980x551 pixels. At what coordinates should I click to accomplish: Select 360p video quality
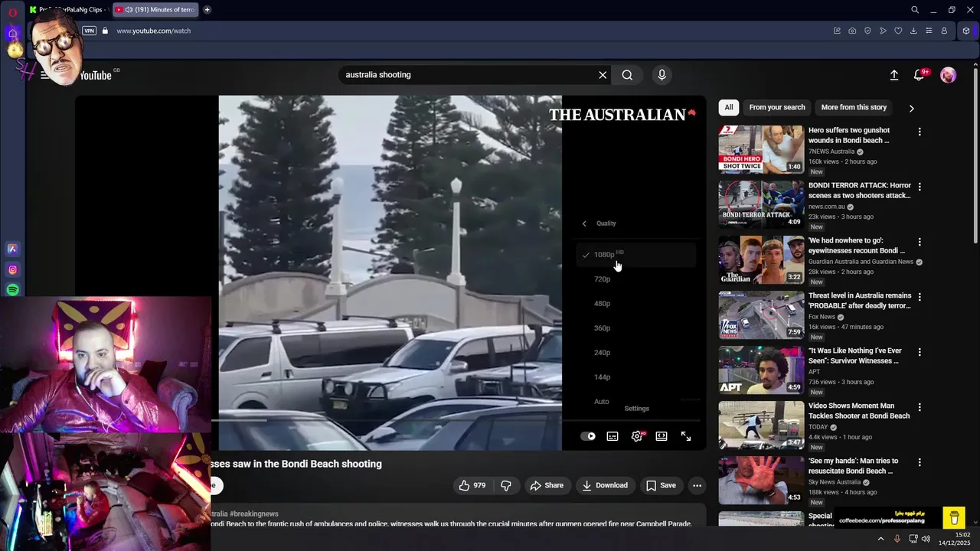pos(635,328)
